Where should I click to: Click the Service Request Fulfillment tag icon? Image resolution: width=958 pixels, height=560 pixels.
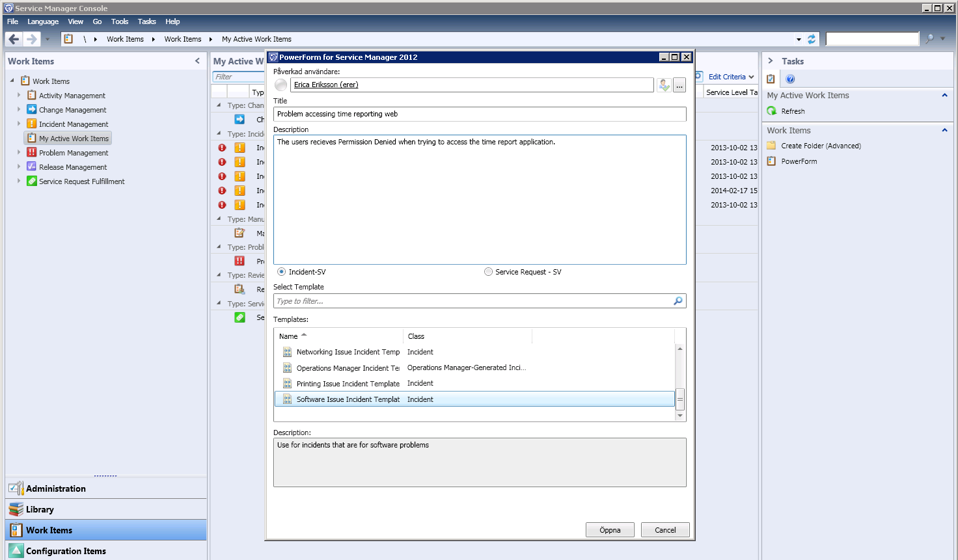point(31,181)
